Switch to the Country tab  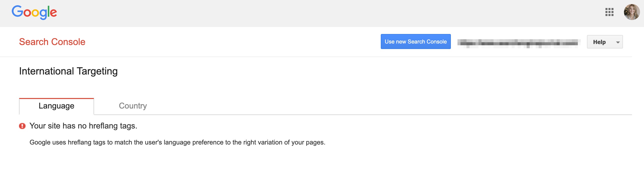pos(133,106)
